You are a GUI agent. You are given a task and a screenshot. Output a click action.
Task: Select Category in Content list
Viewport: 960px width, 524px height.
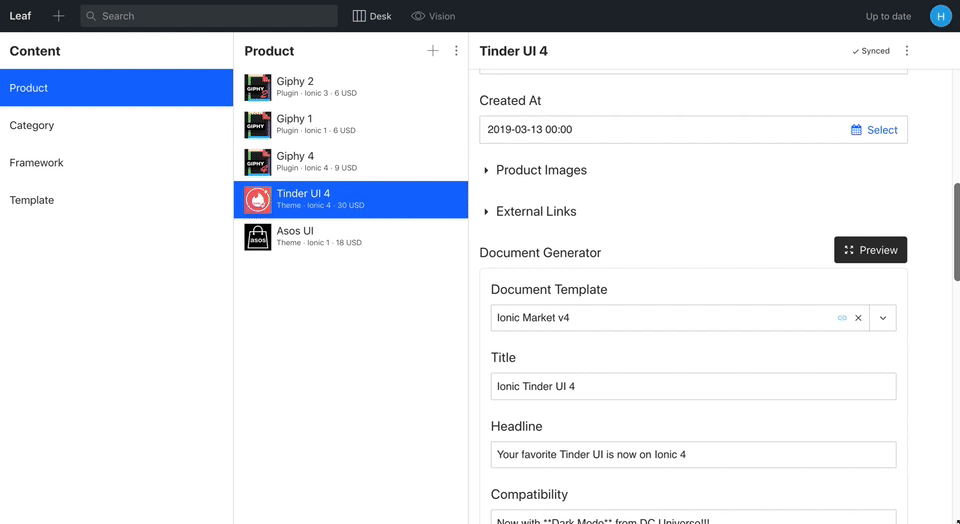click(x=116, y=125)
